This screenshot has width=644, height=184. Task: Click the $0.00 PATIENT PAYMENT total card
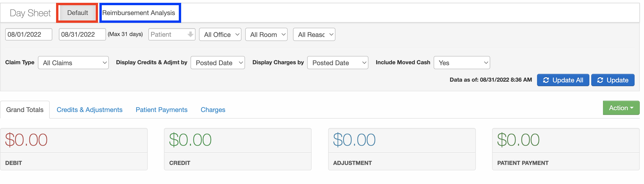click(x=566, y=149)
